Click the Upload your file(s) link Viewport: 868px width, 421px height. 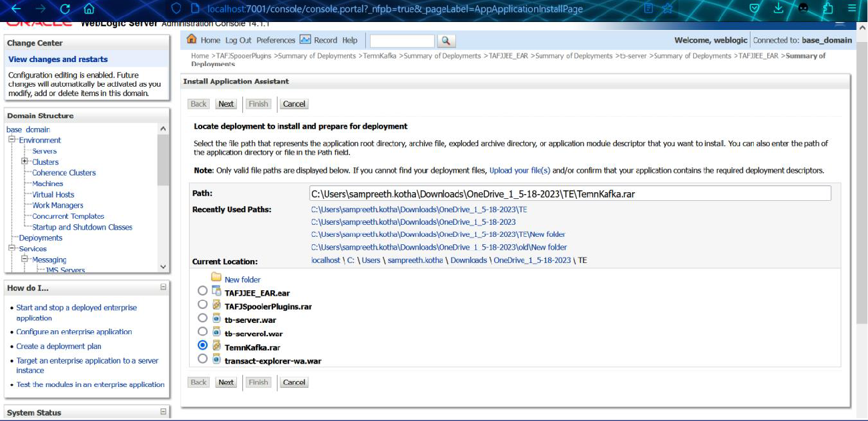[x=519, y=170]
